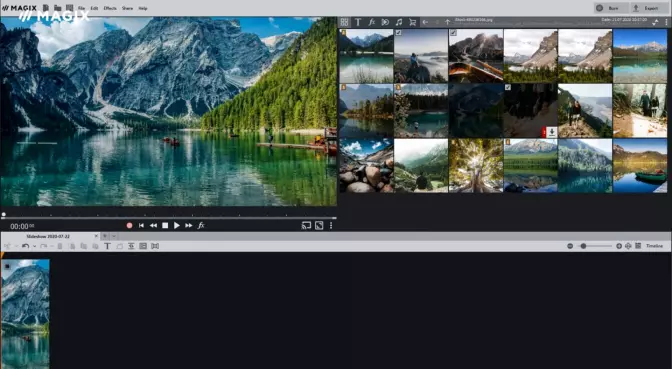Viewport: 672px width, 369px height.
Task: Toggle checkbox on the dark forest thumbnail
Action: [508, 87]
